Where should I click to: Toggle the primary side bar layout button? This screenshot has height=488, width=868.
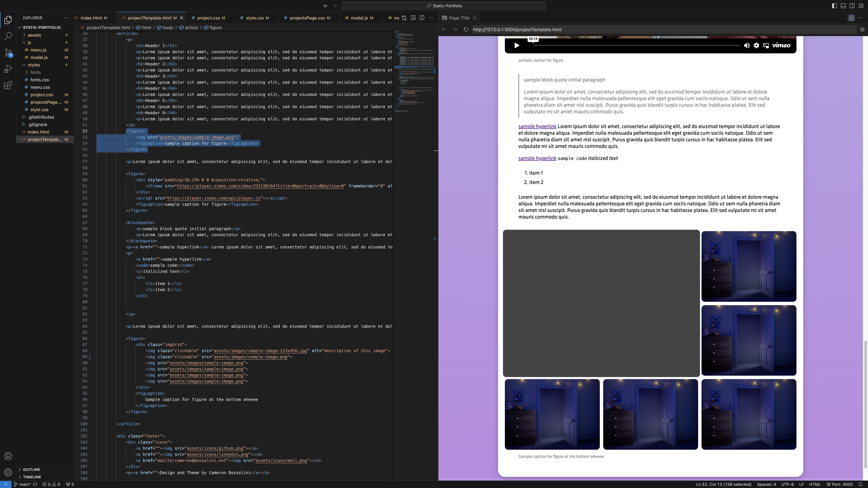834,6
